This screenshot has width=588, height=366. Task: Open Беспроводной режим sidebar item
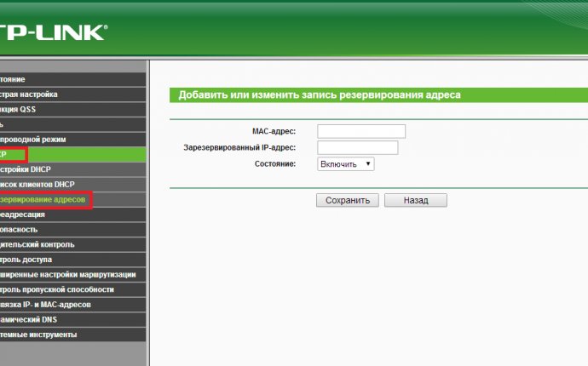[72, 140]
